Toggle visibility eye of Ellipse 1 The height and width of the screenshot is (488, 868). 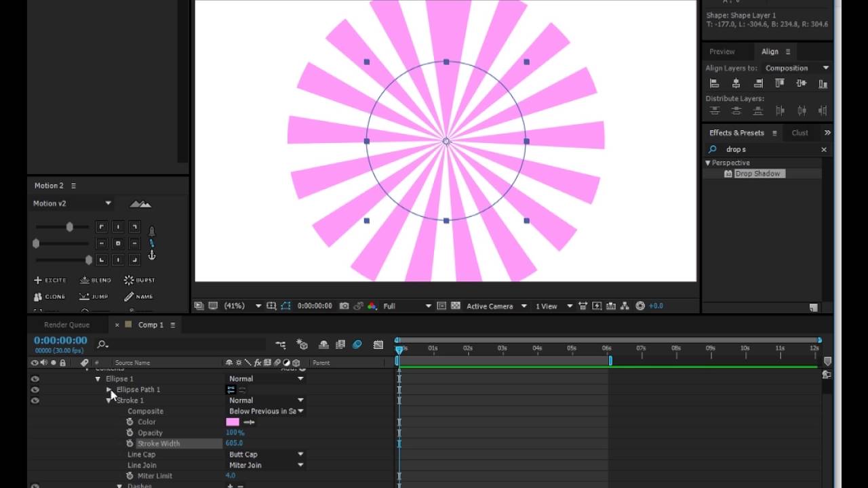tap(35, 379)
